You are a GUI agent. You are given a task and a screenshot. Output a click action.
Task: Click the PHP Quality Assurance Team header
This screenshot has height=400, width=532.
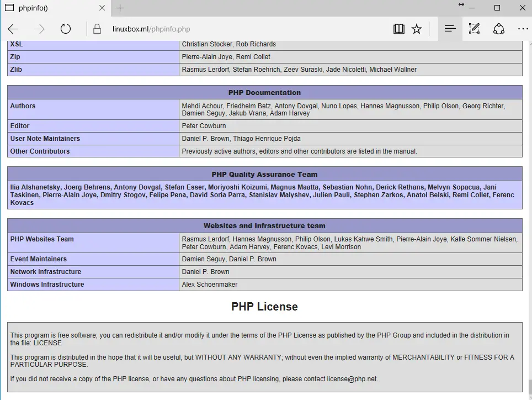tap(265, 174)
